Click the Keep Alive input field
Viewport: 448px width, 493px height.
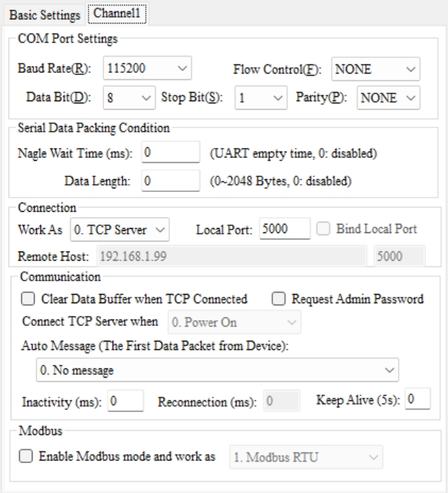coord(418,399)
